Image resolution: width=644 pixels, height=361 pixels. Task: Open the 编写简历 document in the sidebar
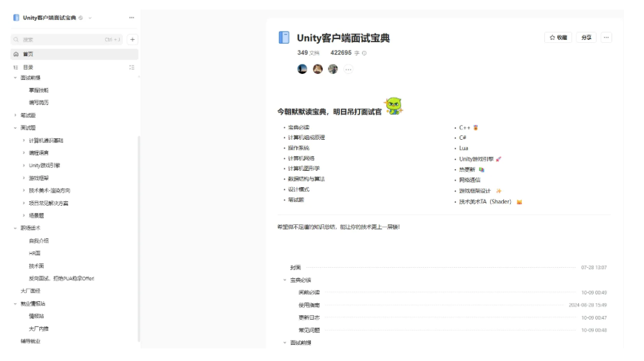(38, 103)
